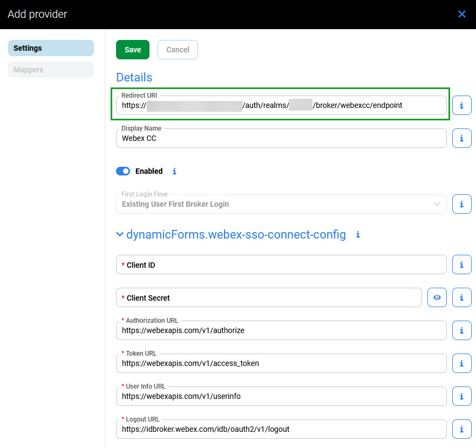Click info icon next to Redirect URI
The height and width of the screenshot is (448, 476).
(461, 105)
